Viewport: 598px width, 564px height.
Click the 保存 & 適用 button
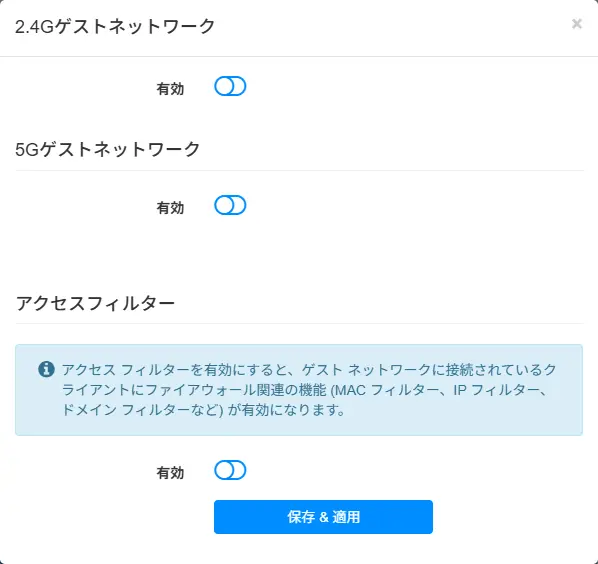tap(323, 517)
